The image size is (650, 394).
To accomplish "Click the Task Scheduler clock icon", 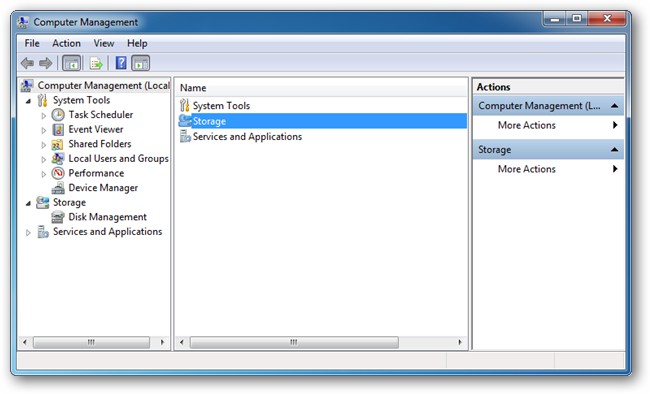I will [58, 114].
